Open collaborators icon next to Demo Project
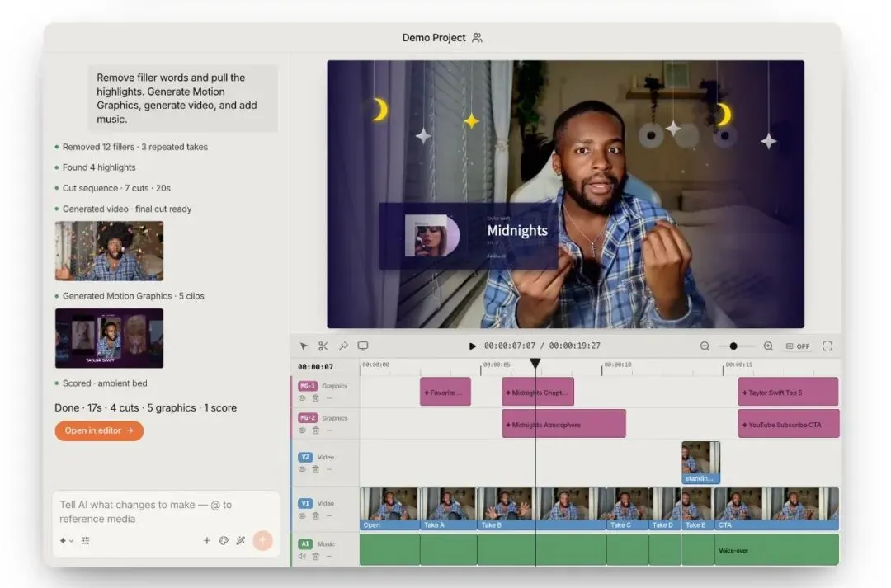The image size is (891, 588). pos(478,37)
